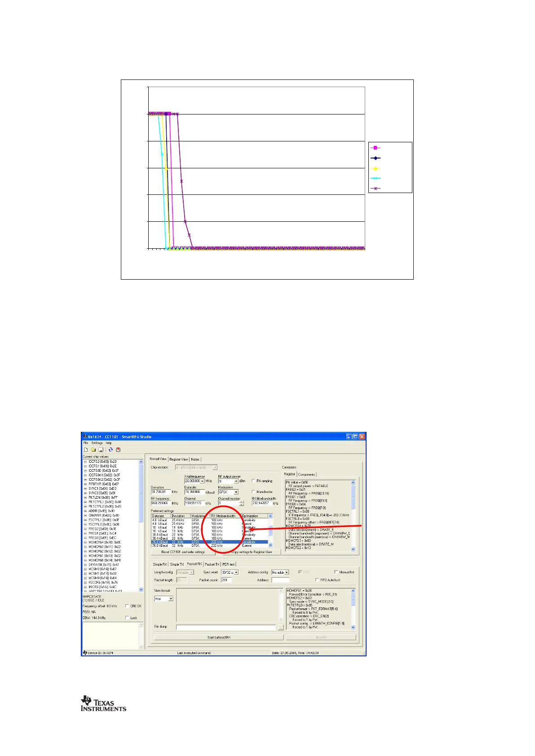Open the Address config dropdown
This screenshot has height=756, width=535.
pyautogui.click(x=286, y=572)
